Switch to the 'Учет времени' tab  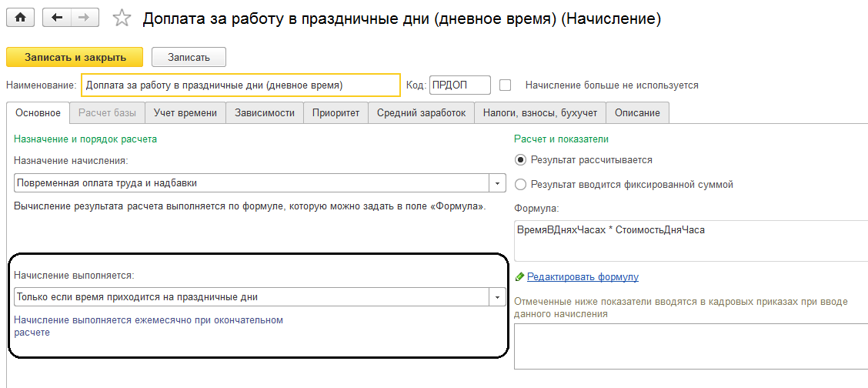tap(185, 113)
